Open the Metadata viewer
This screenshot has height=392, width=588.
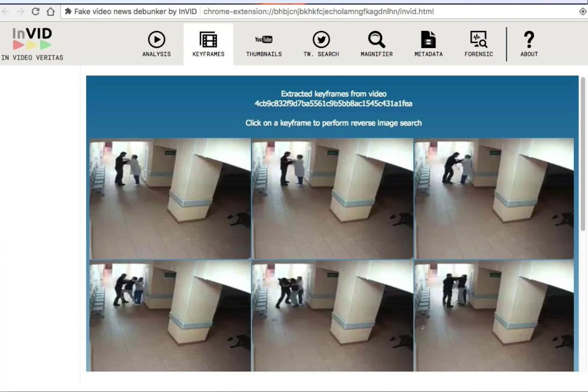coord(428,44)
